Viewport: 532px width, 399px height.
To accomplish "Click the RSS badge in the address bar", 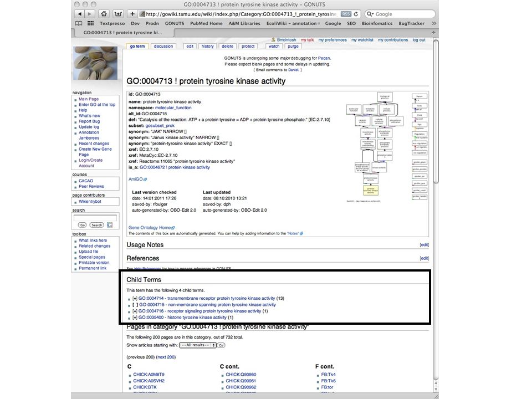I will coord(346,14).
